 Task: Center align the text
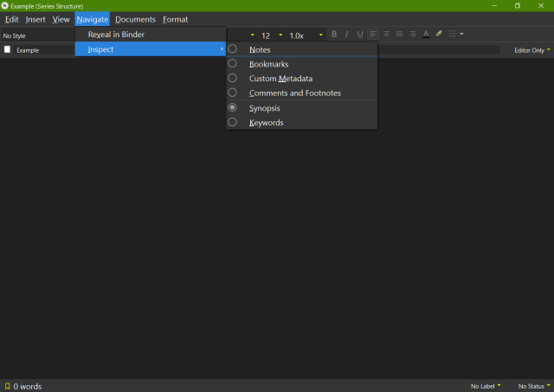[x=386, y=35]
